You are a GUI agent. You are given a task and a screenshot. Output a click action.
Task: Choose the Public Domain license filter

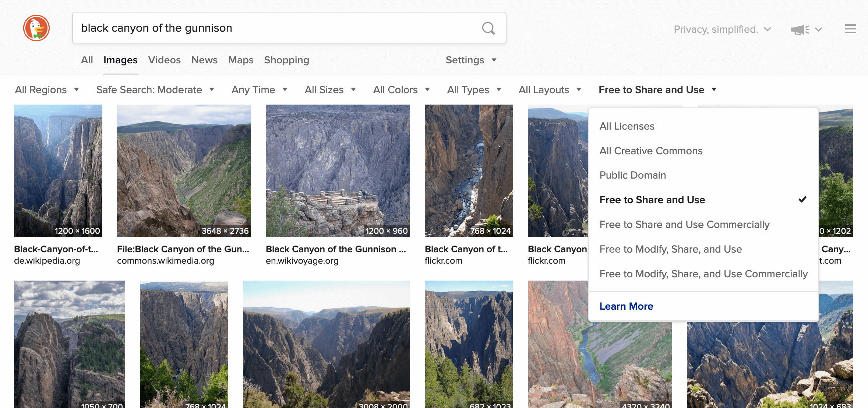coord(632,175)
